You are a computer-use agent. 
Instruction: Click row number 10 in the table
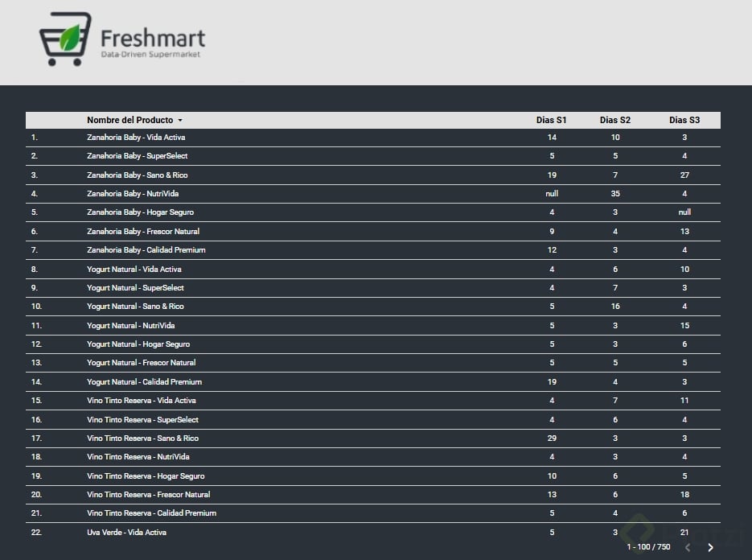point(35,307)
